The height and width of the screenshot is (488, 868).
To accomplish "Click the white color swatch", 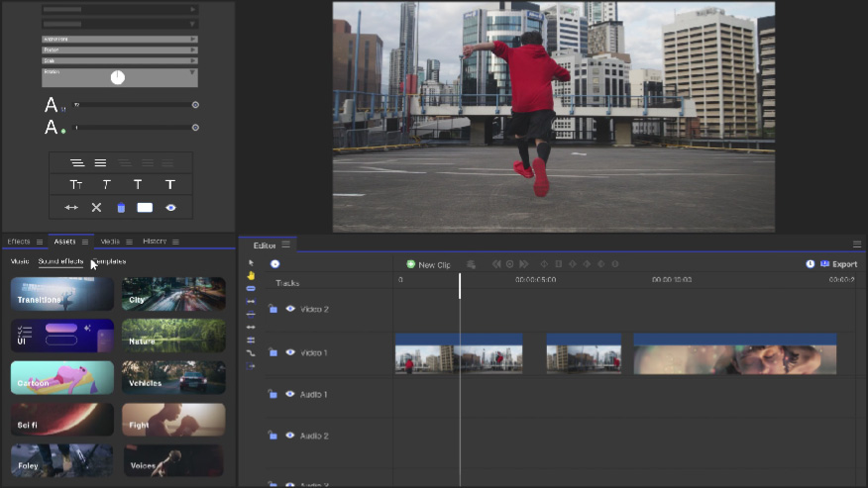I will 146,208.
